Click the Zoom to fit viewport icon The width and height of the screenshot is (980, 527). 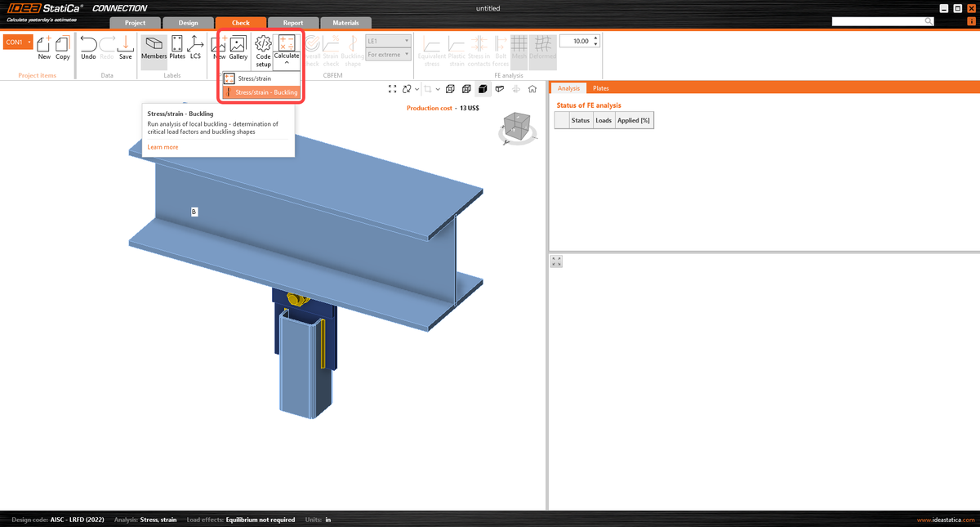point(392,88)
